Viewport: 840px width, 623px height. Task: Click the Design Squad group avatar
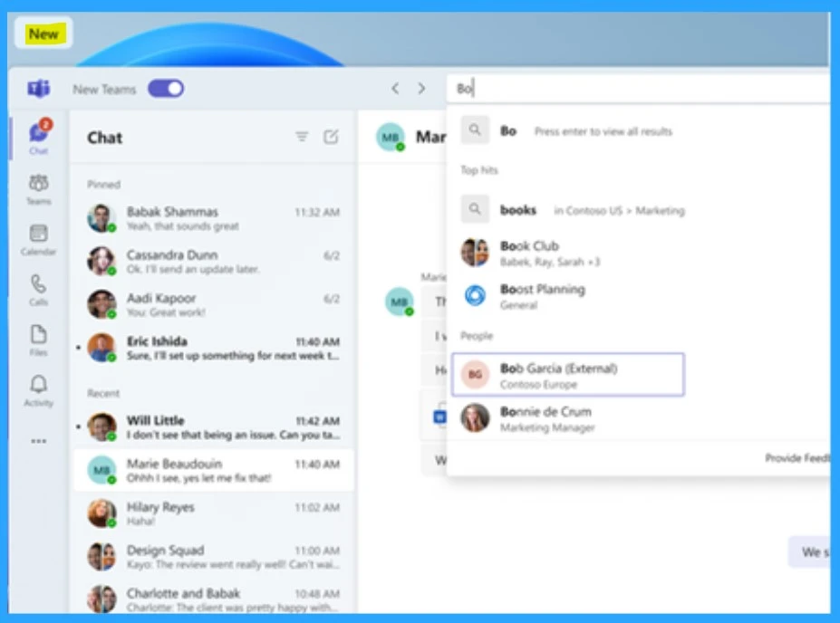[x=101, y=556]
